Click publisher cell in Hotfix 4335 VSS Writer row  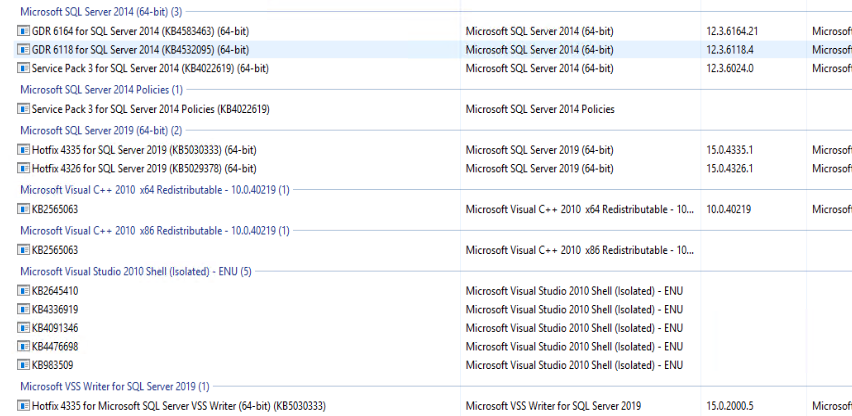click(x=832, y=406)
